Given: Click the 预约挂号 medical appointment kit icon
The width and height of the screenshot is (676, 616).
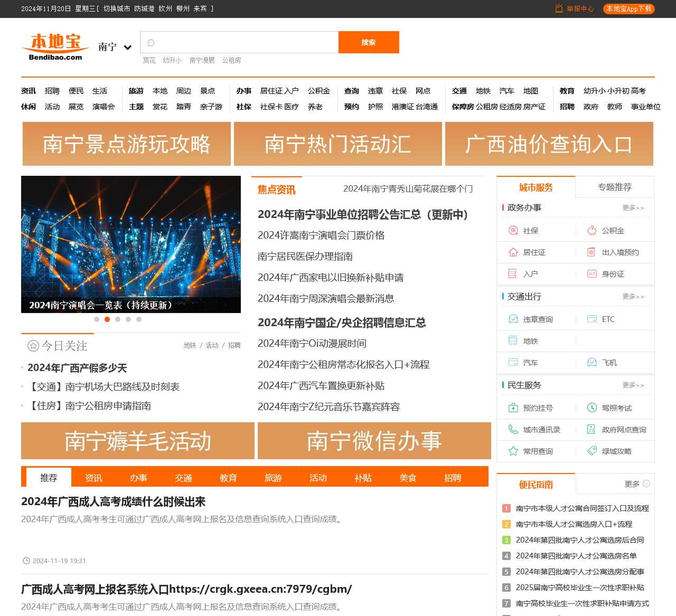Looking at the screenshot, I should pos(512,407).
